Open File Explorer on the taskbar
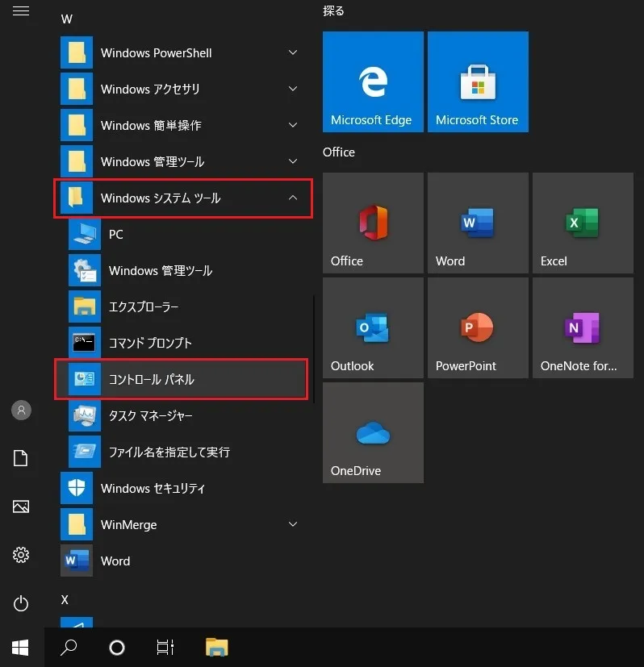The height and width of the screenshot is (667, 644). [x=216, y=648]
